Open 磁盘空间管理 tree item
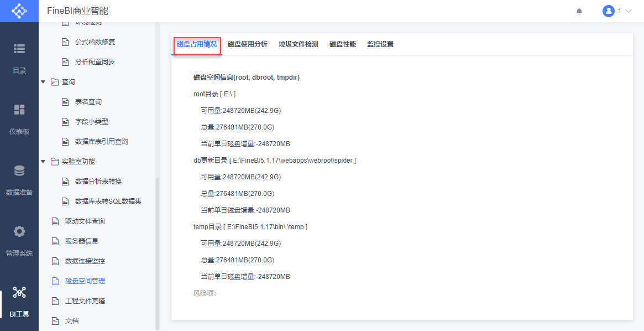The width and height of the screenshot is (644, 331). 85,281
